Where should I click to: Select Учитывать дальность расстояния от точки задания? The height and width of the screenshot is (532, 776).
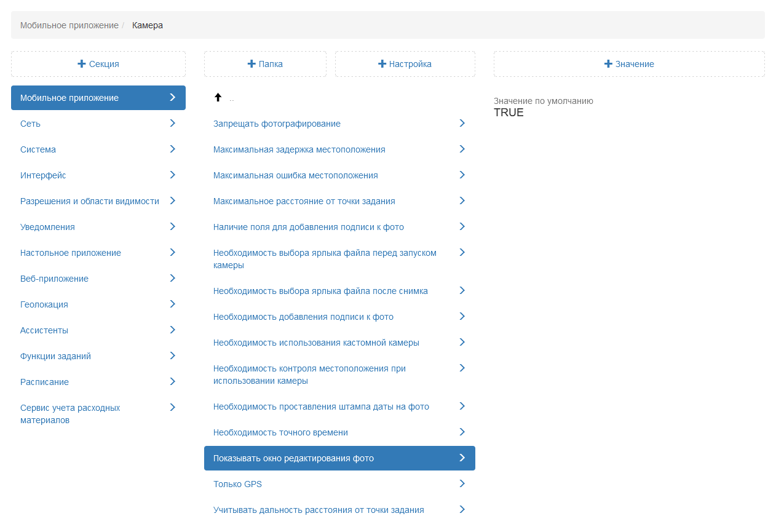(x=339, y=510)
